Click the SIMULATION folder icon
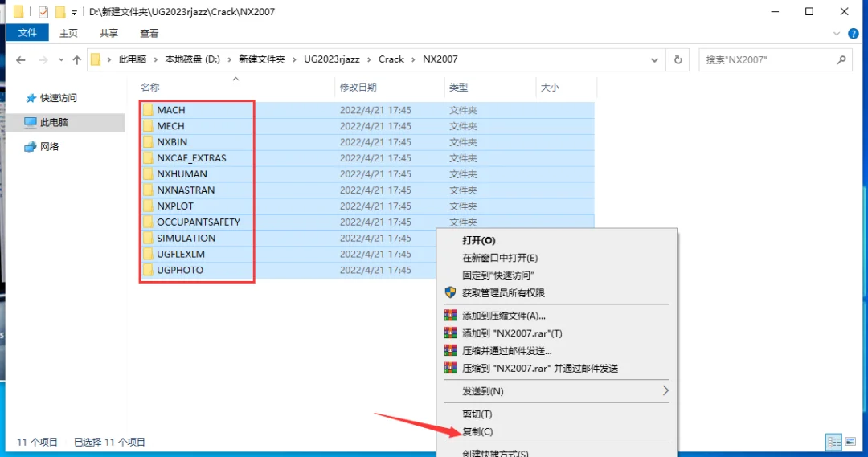868x457 pixels. point(148,238)
